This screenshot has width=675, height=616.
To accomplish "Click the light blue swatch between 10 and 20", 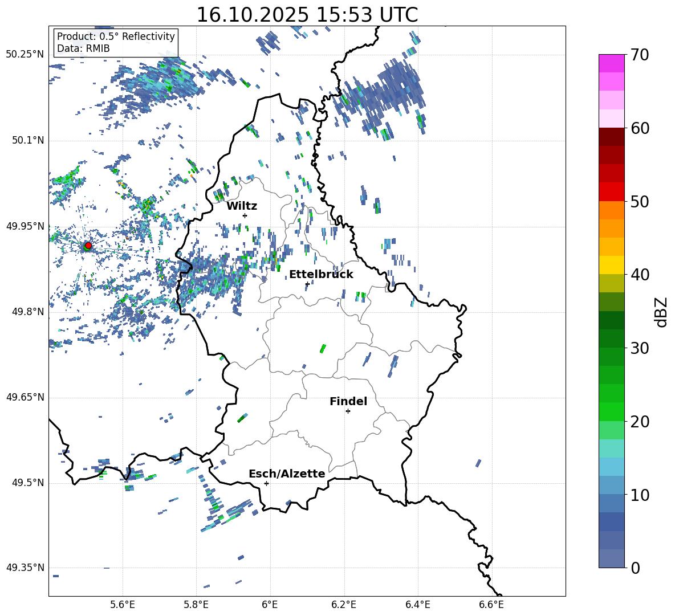I will point(611,467).
